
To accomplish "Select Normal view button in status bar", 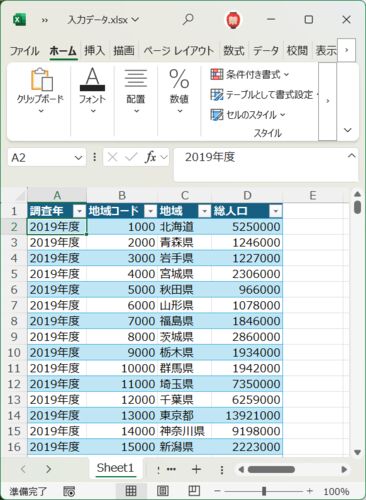I will (131, 491).
